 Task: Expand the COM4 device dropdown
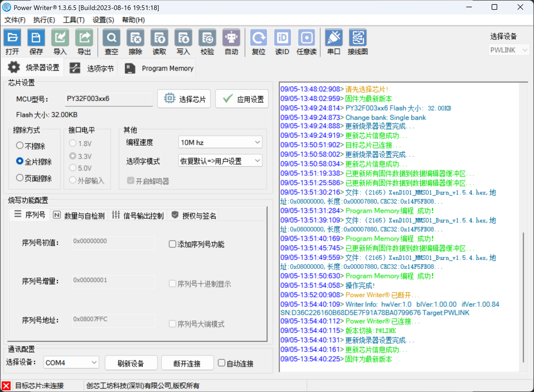(71, 363)
